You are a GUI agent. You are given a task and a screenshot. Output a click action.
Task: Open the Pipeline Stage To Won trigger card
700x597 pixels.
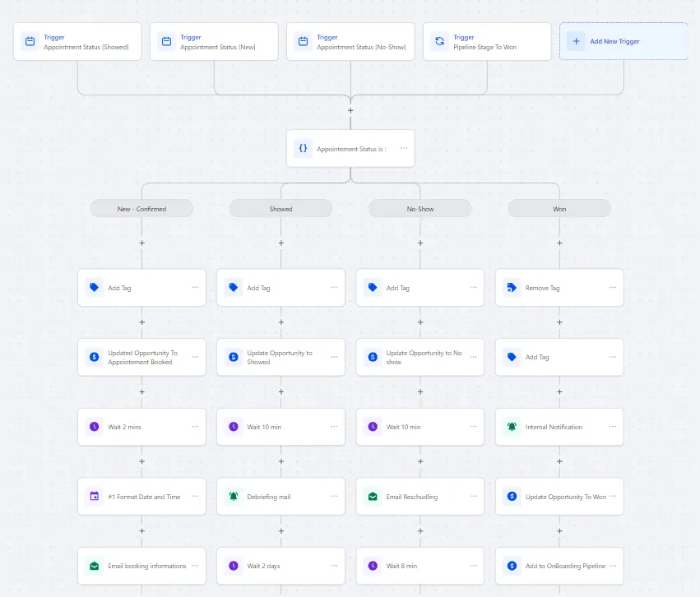pyautogui.click(x=487, y=41)
